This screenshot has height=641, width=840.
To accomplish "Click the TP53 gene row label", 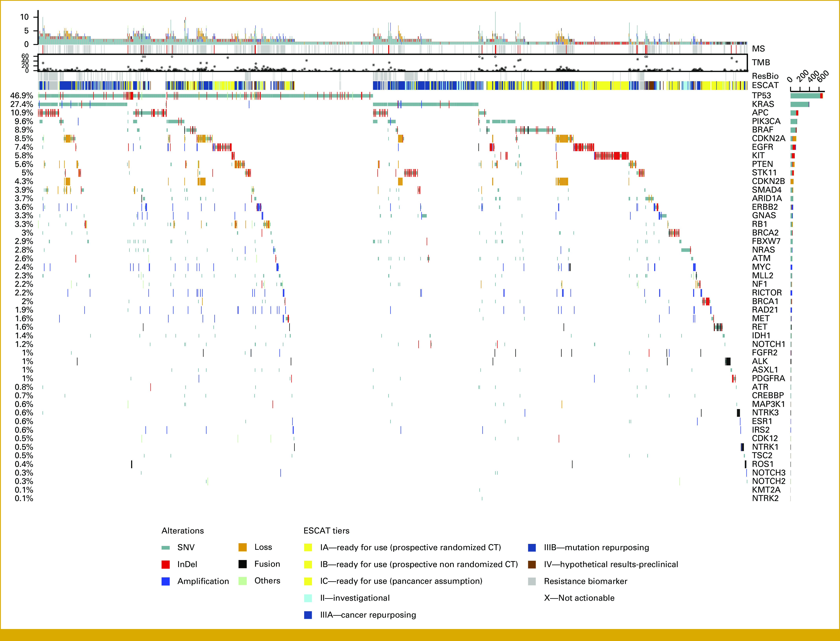I will pyautogui.click(x=761, y=95).
